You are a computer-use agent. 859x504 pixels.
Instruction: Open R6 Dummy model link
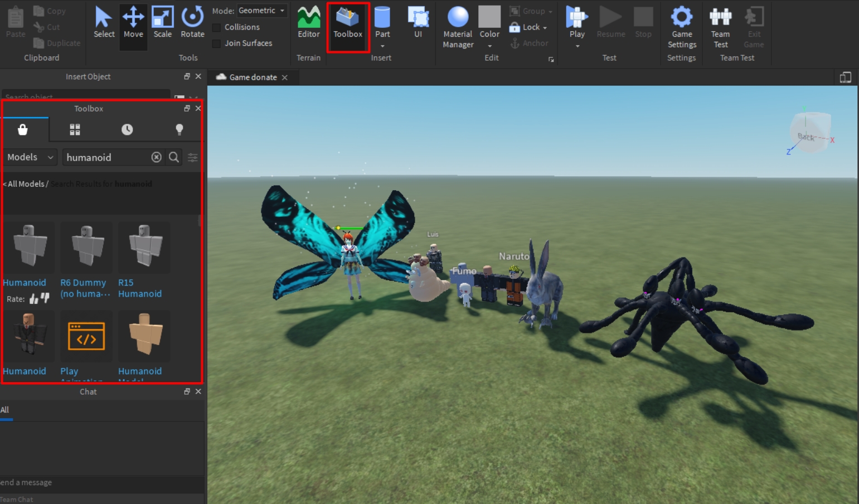pyautogui.click(x=85, y=288)
